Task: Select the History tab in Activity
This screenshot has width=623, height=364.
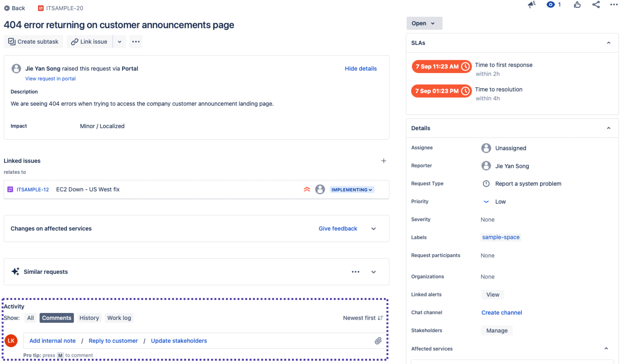Action: pos(89,318)
